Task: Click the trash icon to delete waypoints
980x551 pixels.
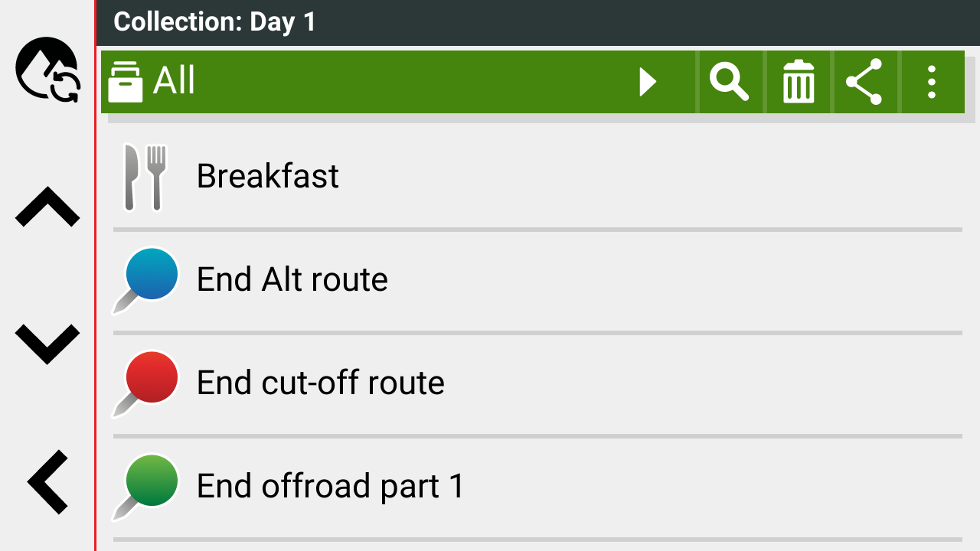Action: click(x=798, y=80)
